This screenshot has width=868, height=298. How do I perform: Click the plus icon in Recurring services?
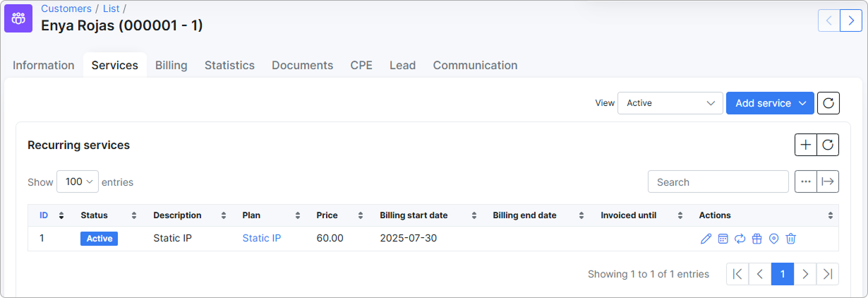click(806, 145)
